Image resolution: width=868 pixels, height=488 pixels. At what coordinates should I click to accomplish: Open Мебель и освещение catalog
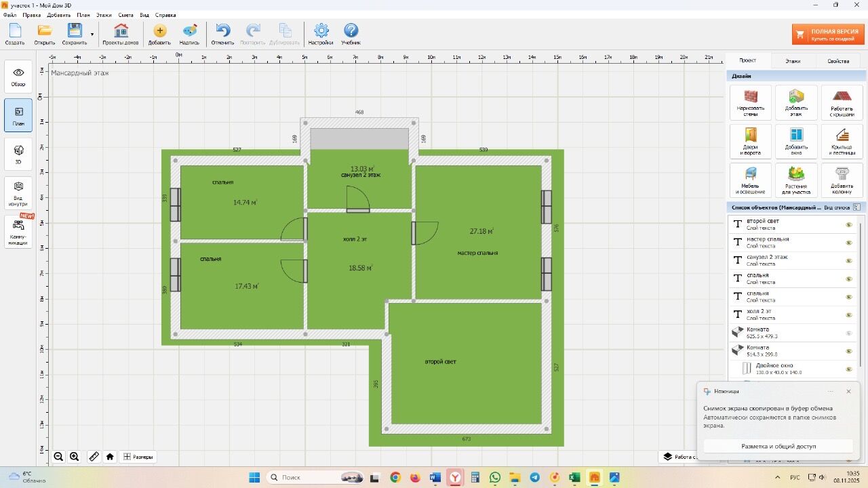point(750,180)
